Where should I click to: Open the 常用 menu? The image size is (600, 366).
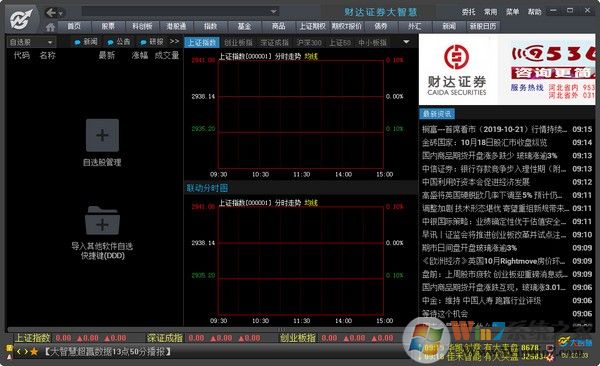(490, 12)
